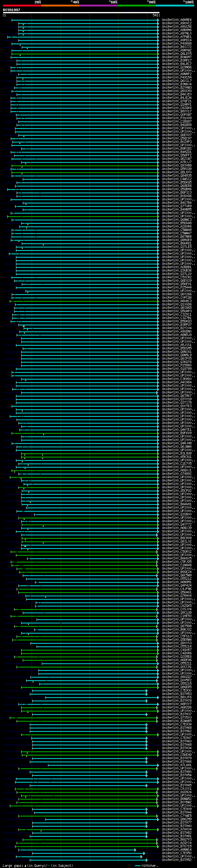Select the UniRef100_B8XJF6 label
This screenshot has height=868, width=197.
pos(177,697)
